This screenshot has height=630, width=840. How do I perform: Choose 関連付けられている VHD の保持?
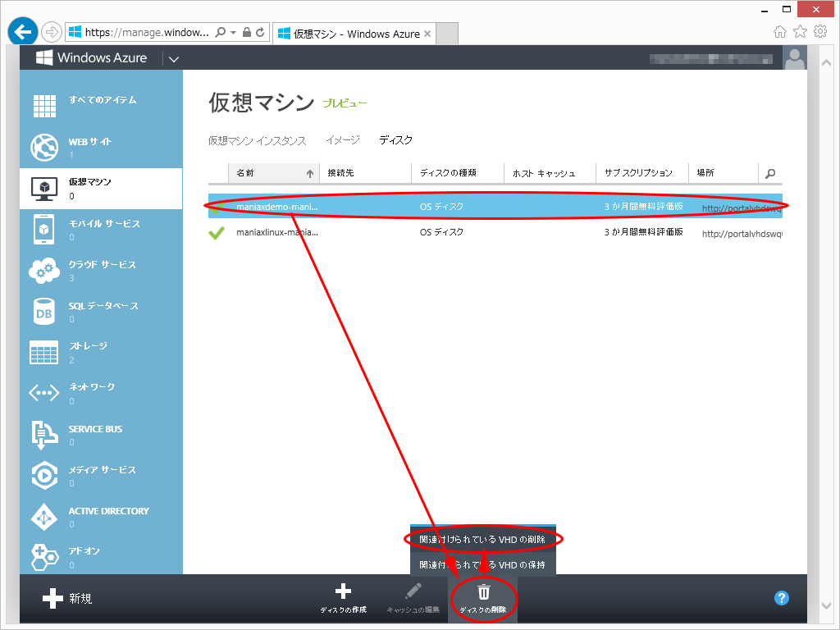pos(482,564)
